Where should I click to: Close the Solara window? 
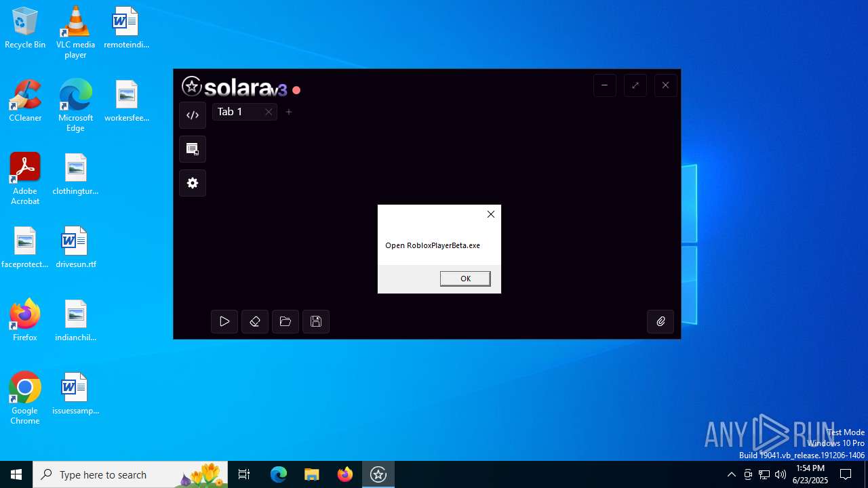(x=665, y=85)
